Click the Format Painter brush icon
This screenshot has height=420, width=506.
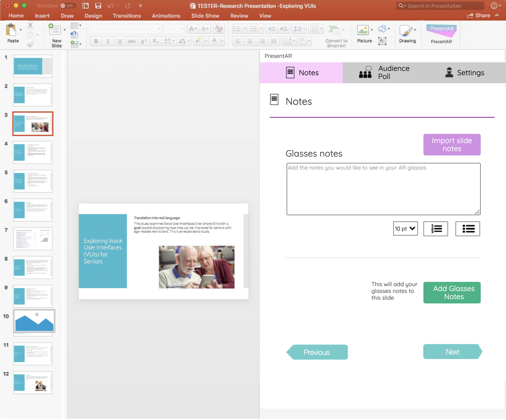pyautogui.click(x=30, y=44)
